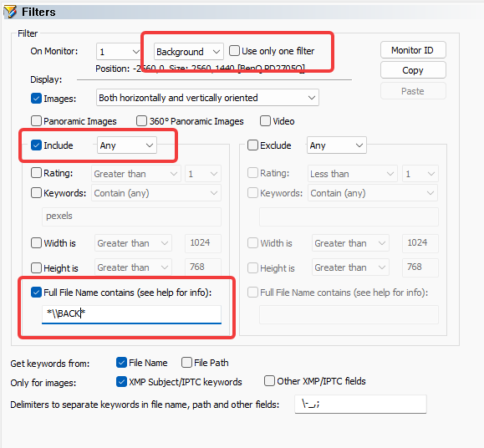Click the Copy button

point(413,70)
